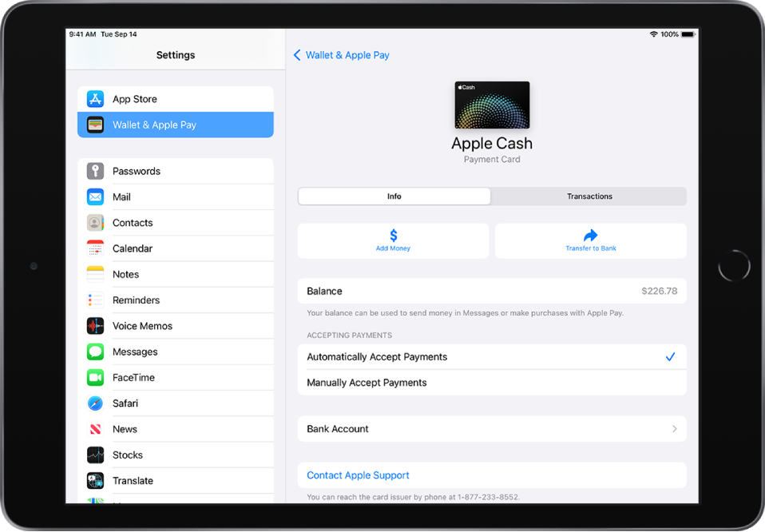Choose Manually Accept Payments option
Image resolution: width=765 pixels, height=532 pixels.
coord(492,383)
